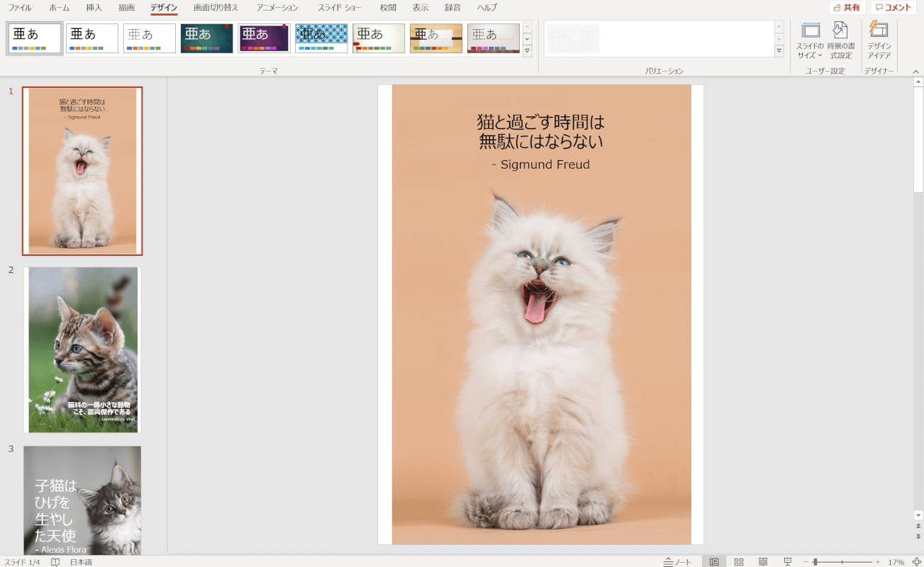Expand the full themes gallery

(x=527, y=51)
